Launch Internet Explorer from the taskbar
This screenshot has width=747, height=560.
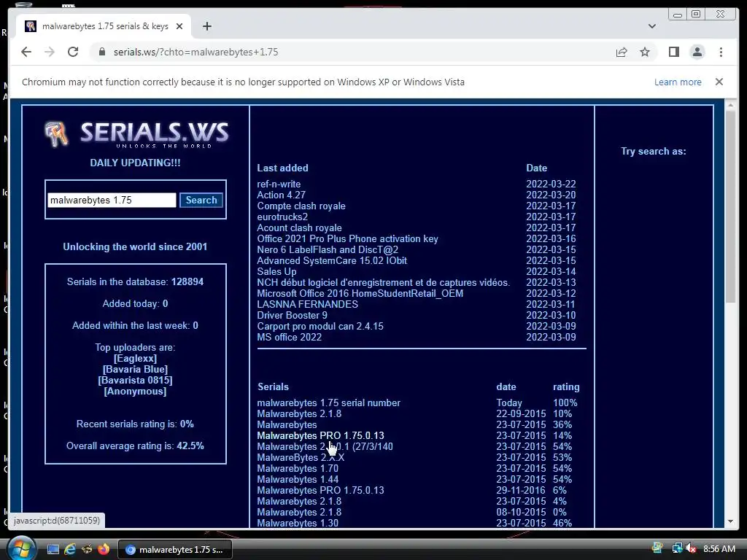[70, 549]
